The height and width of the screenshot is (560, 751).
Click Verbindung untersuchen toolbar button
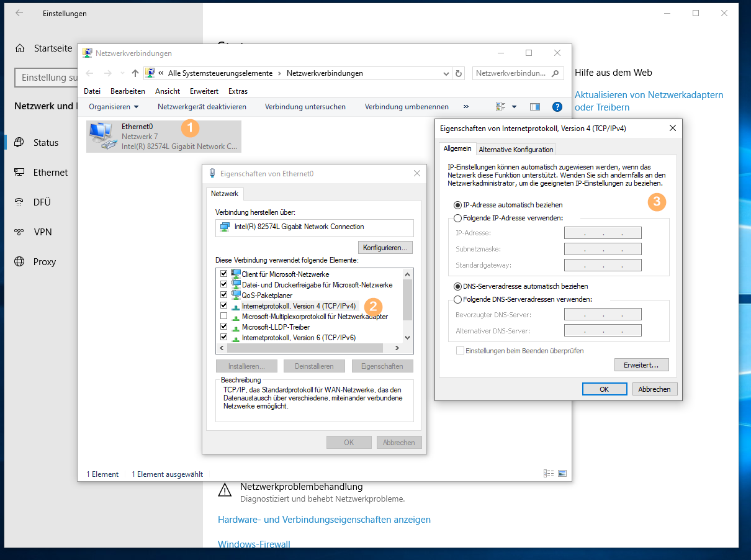pyautogui.click(x=305, y=107)
